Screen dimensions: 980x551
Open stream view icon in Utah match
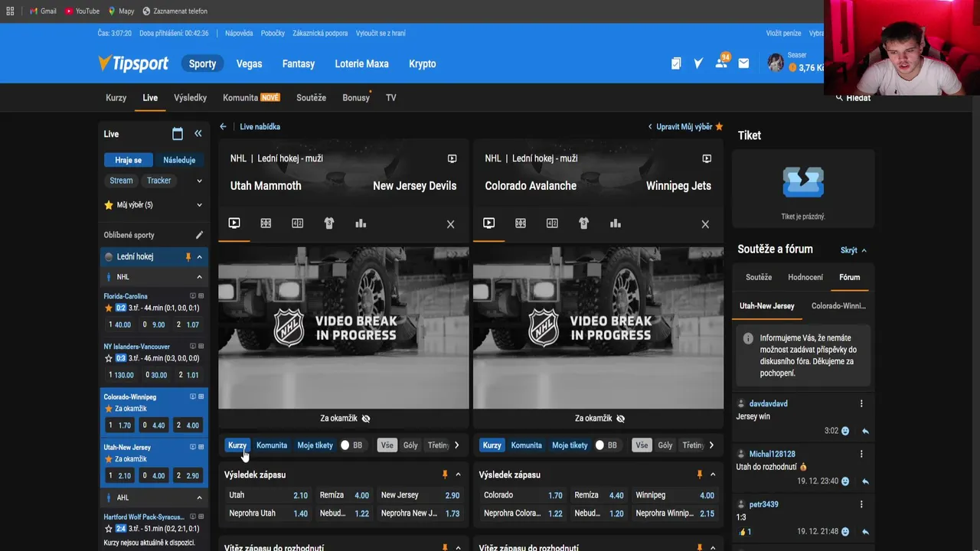(x=234, y=223)
